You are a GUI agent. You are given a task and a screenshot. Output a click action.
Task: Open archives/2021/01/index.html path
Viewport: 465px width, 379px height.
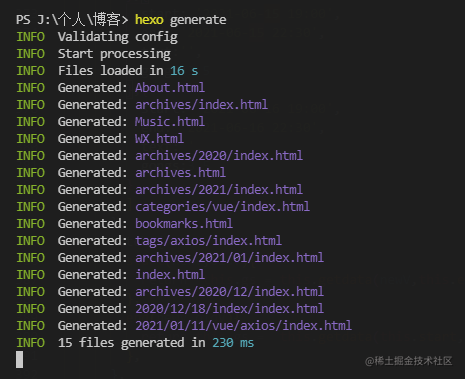click(229, 258)
